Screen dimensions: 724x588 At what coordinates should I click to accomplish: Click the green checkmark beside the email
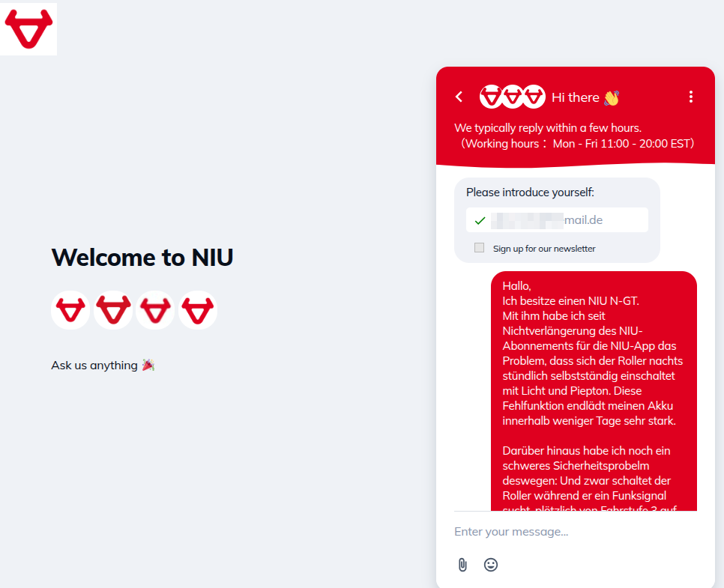point(480,220)
